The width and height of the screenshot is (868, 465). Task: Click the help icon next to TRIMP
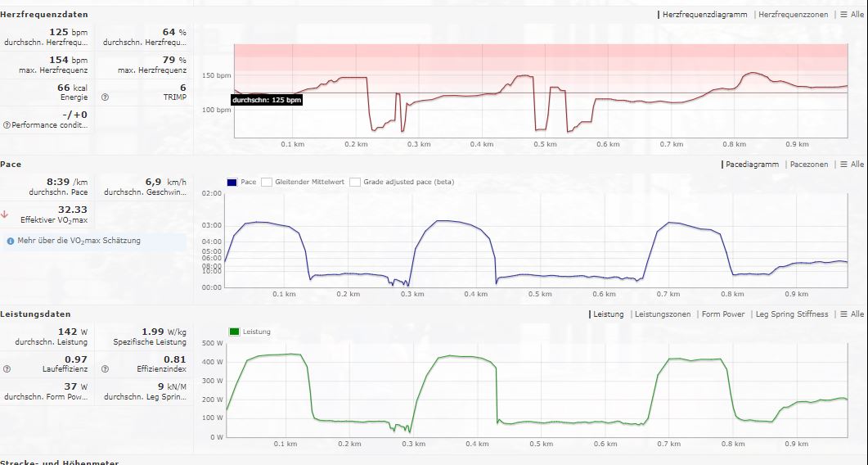tap(105, 97)
